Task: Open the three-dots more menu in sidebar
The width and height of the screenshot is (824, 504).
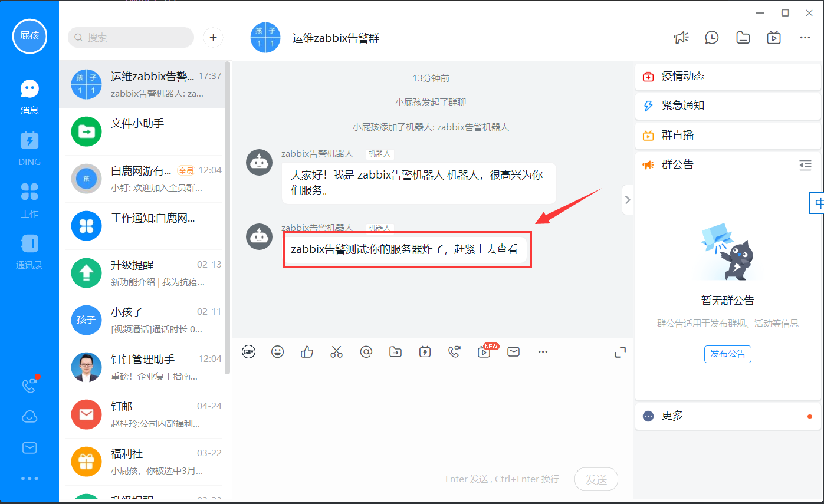Action: point(29,479)
